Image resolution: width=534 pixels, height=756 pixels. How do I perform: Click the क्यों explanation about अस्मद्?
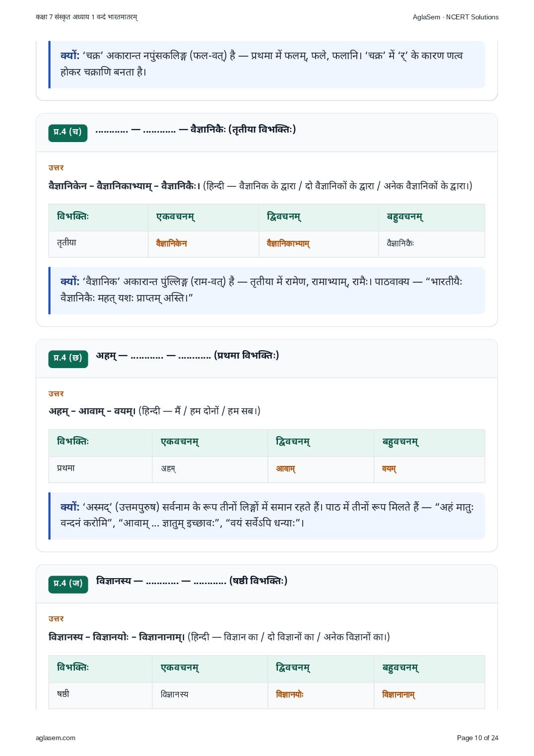(267, 516)
